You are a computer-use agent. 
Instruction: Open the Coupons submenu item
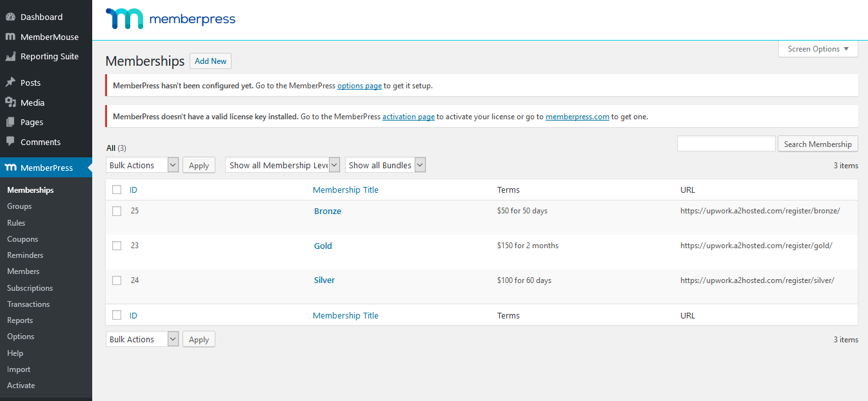pyautogui.click(x=23, y=239)
